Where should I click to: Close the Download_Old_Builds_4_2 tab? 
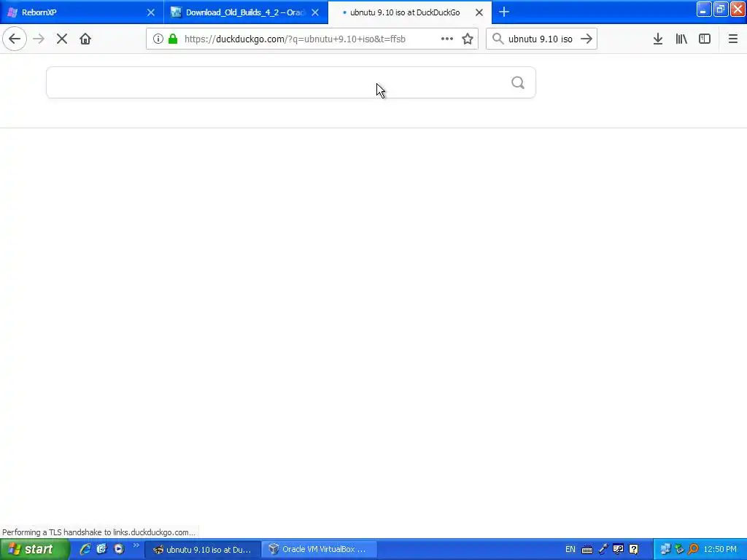[x=315, y=12]
